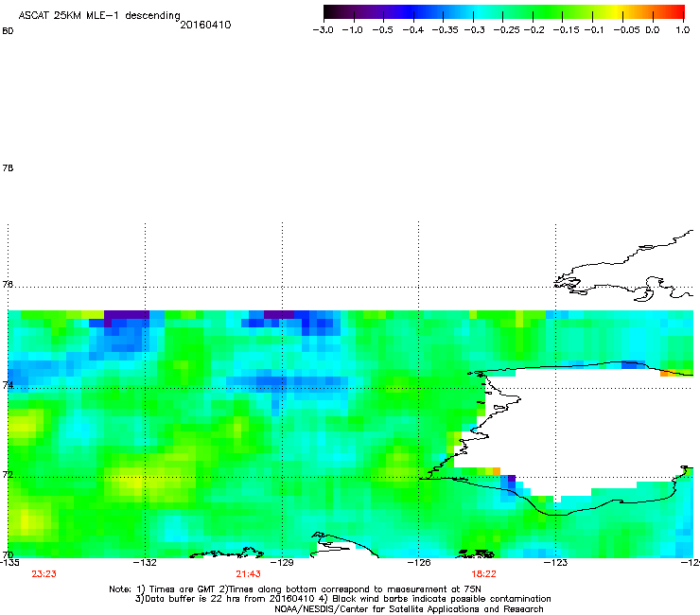Click the -0.1 colorbar label
Screen dimensions: 700x615
point(593,30)
